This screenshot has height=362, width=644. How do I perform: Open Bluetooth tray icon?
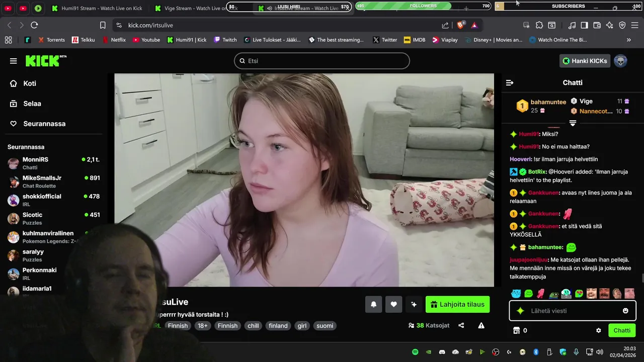click(x=536, y=352)
